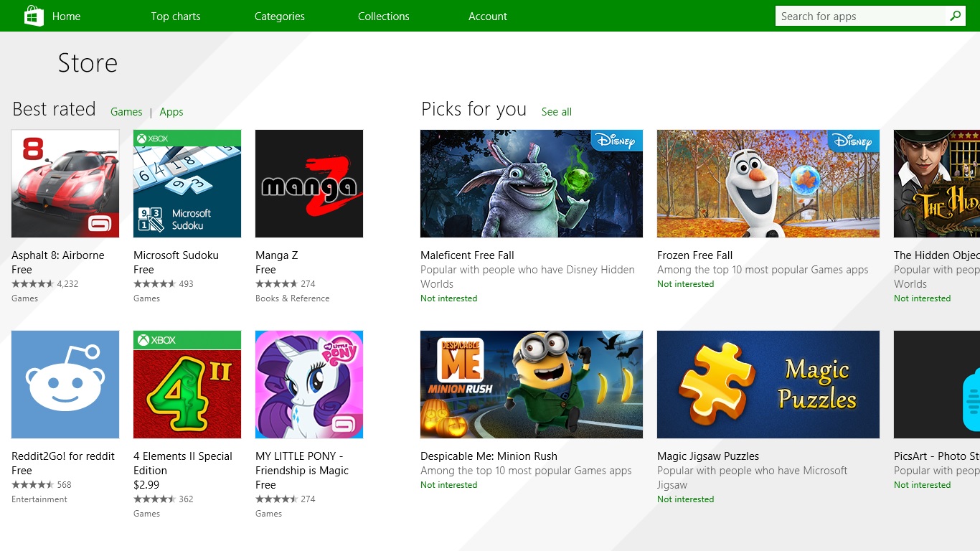Open the Microsoft Sudoku app tile
This screenshot has height=551, width=980.
pos(187,184)
